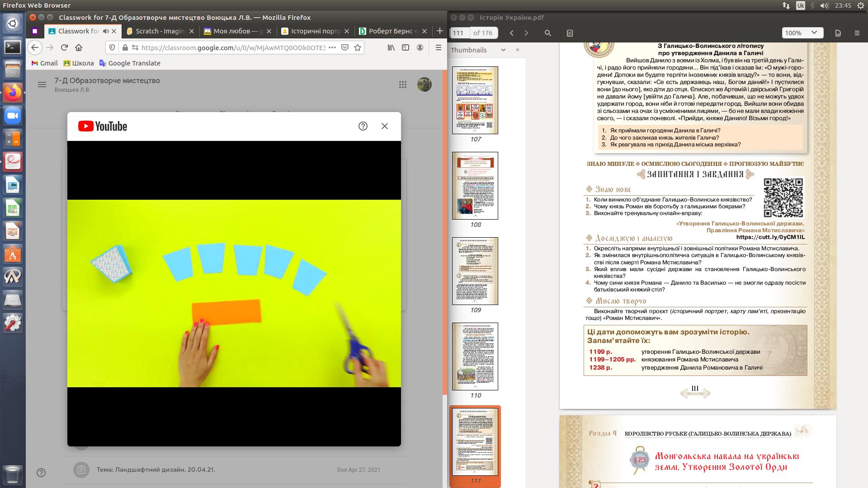
Task: Open Google Translate bookmark
Action: (130, 63)
